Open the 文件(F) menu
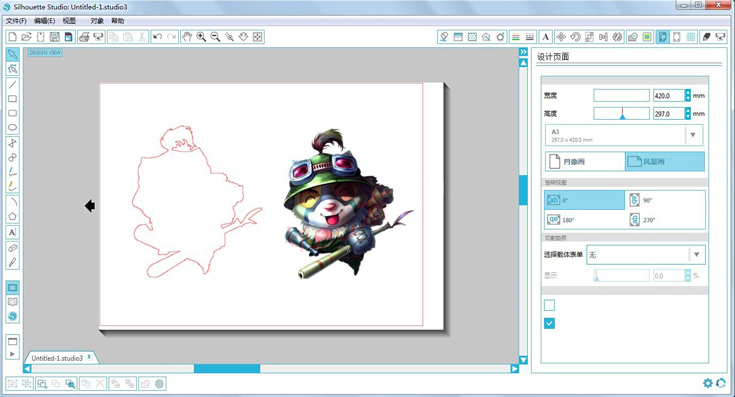This screenshot has width=735, height=397. [x=16, y=21]
